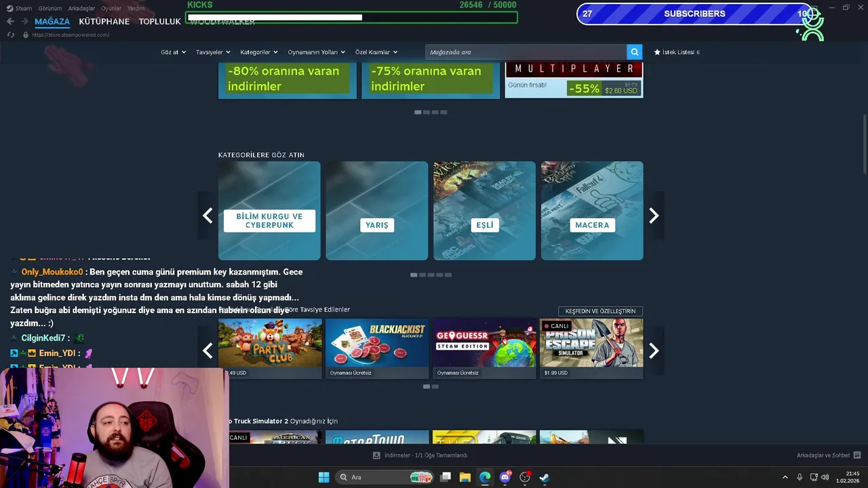Open the Görünüm menu
This screenshot has height=488, width=868.
pyautogui.click(x=50, y=8)
